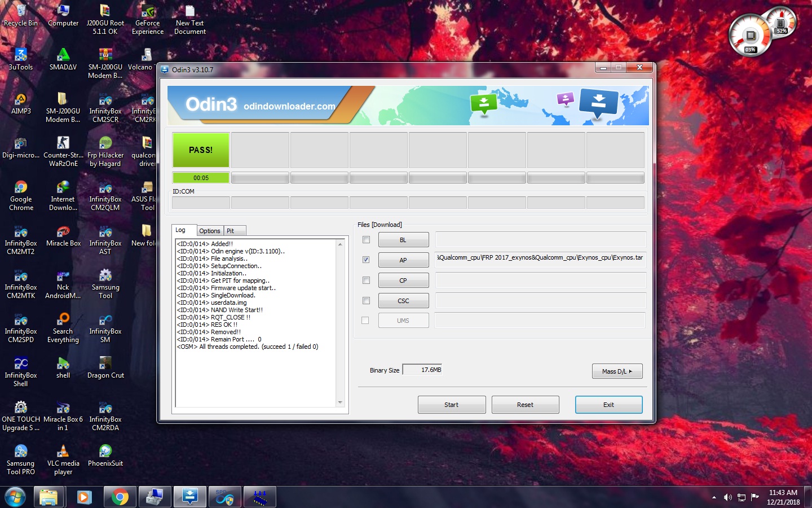The height and width of the screenshot is (508, 812).
Task: Launch ONE TOUCH Upgrade S shortcut
Action: point(21,415)
